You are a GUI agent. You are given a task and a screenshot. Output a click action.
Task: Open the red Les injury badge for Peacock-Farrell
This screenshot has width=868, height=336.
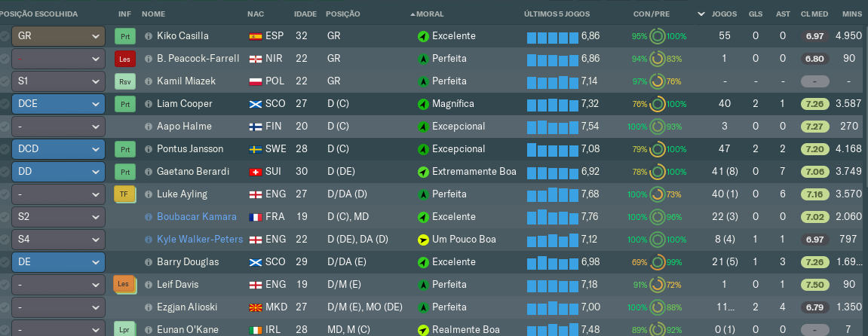point(124,59)
